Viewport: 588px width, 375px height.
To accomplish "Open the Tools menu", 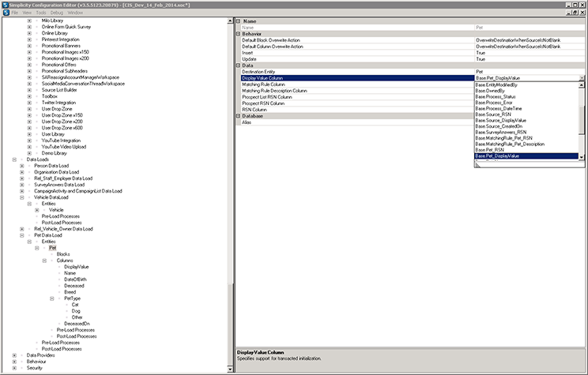I will 41,13.
